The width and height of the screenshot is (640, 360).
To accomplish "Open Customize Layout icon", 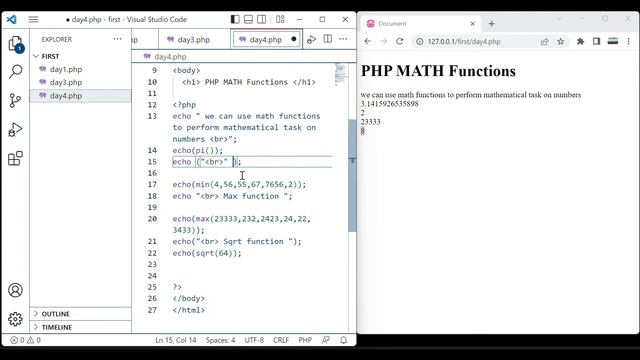I will [x=280, y=19].
